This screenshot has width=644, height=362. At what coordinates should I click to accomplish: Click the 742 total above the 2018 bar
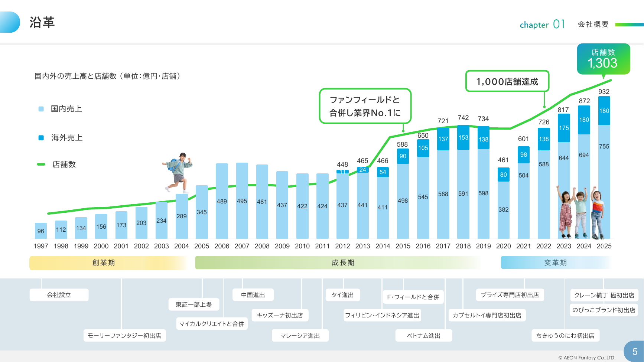click(x=463, y=118)
